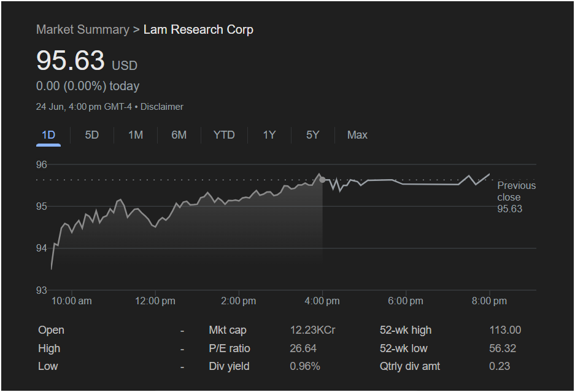This screenshot has width=575, height=392.
Task: Click the Qtrly div amt label
Action: (x=410, y=366)
